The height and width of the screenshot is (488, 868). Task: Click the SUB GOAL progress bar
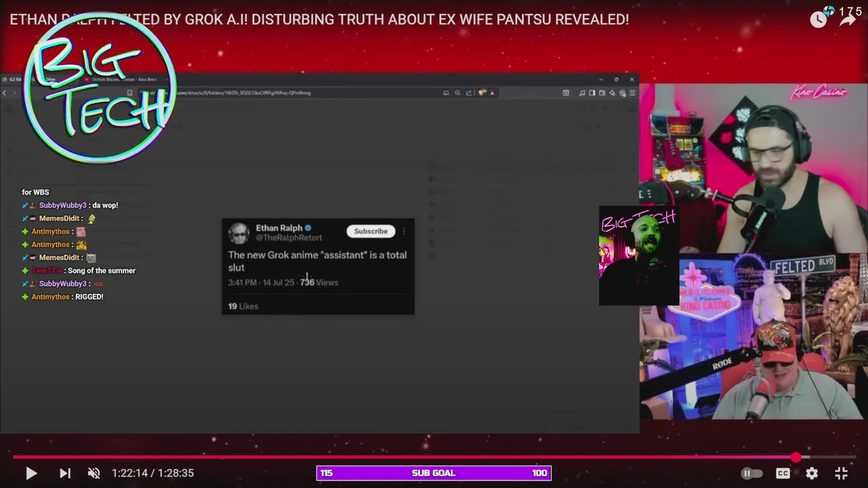click(434, 473)
